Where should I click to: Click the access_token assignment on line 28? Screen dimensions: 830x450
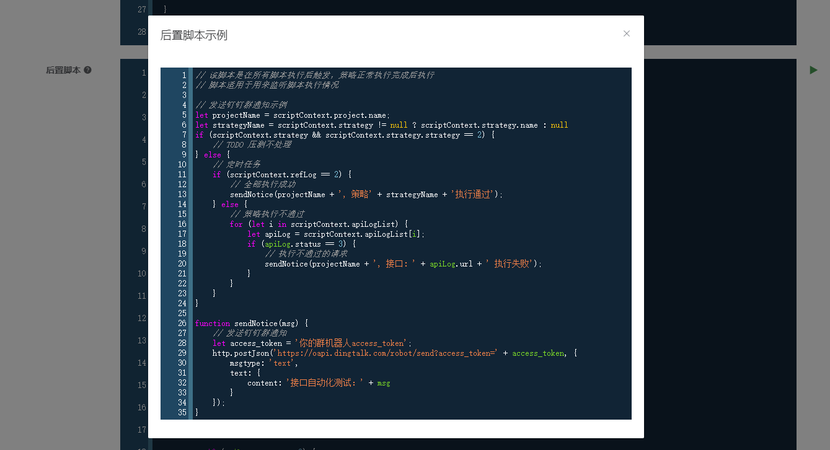(x=312, y=343)
